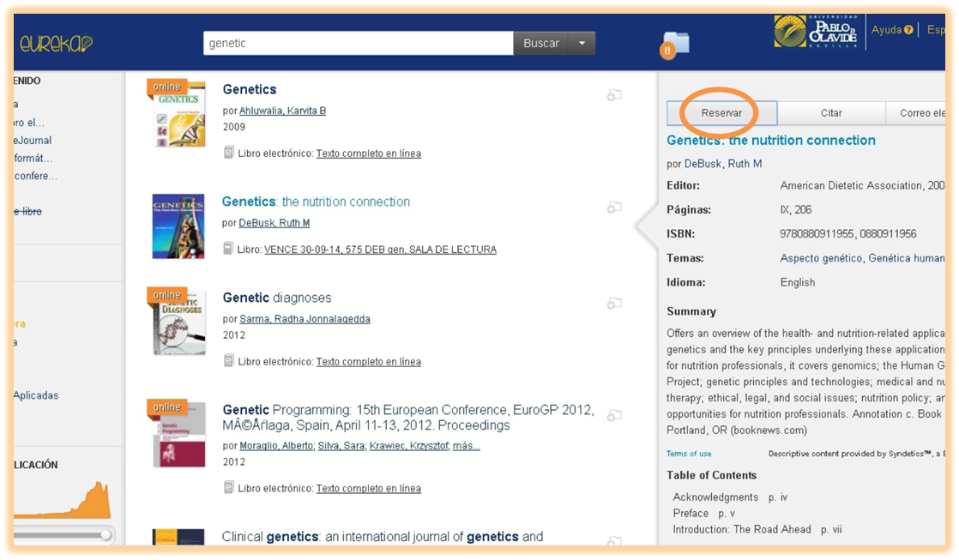Select the Citar tab button
This screenshot has height=560, width=959.
click(831, 113)
